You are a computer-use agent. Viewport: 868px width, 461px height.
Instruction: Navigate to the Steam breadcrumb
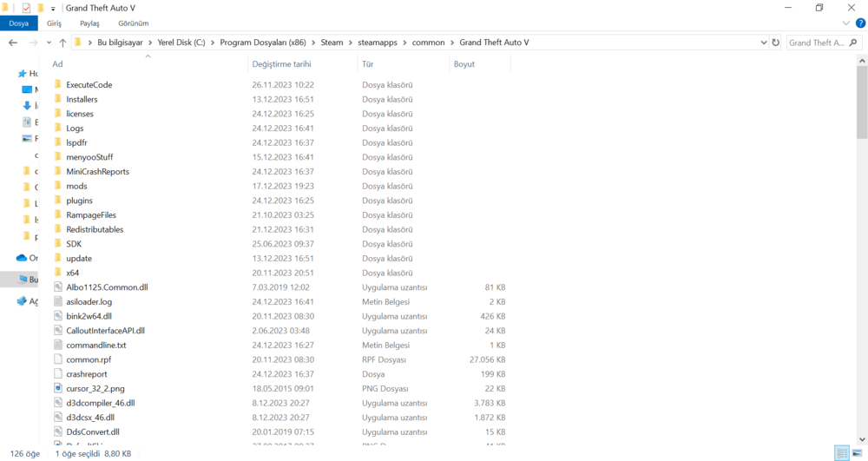pos(332,43)
